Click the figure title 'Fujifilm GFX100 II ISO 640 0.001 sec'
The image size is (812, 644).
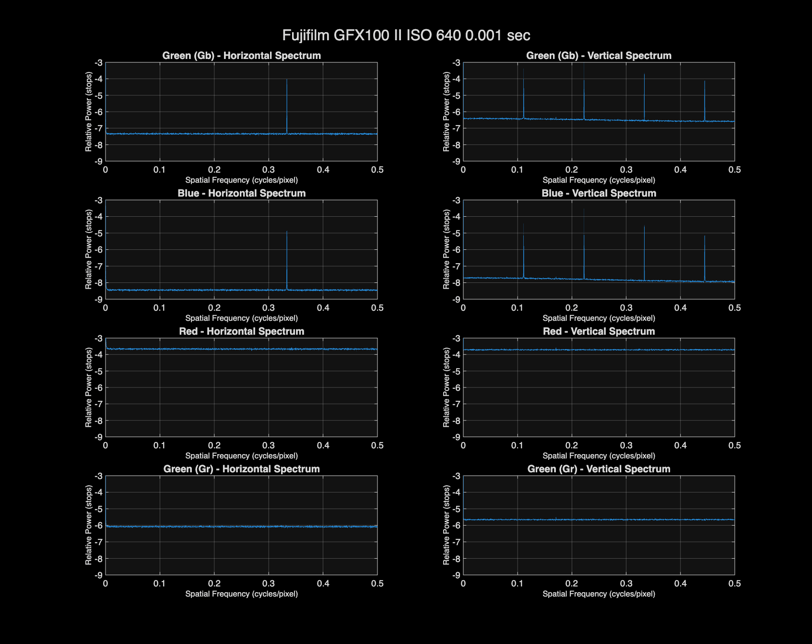point(406,35)
